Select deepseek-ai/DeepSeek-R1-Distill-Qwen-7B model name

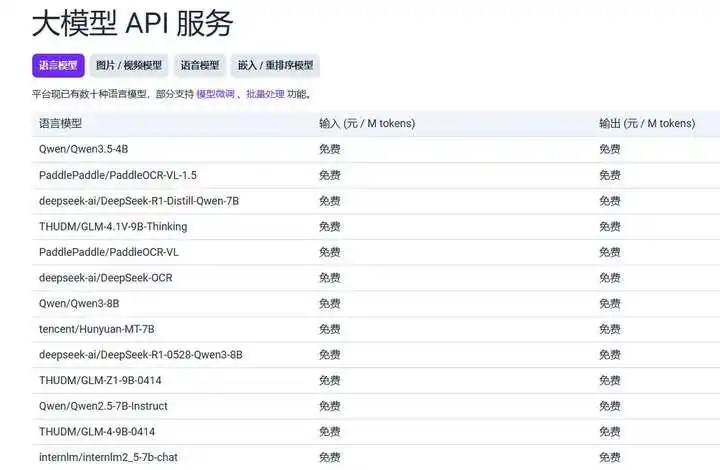point(139,201)
